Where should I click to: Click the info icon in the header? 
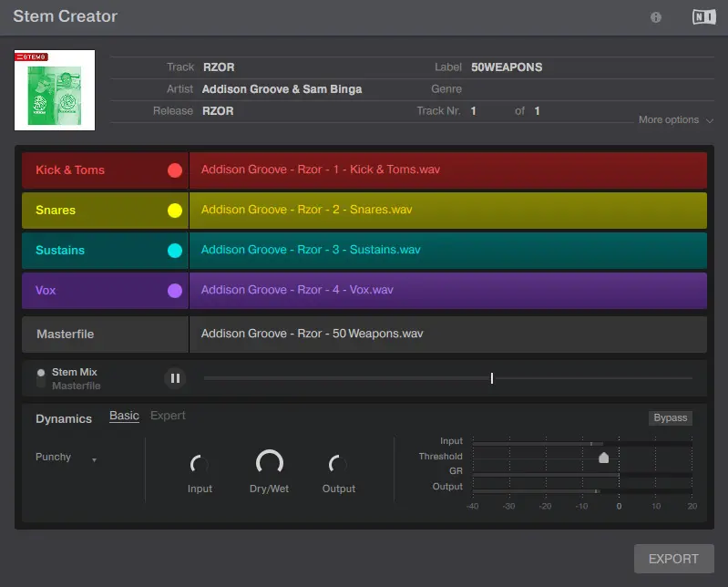[656, 17]
